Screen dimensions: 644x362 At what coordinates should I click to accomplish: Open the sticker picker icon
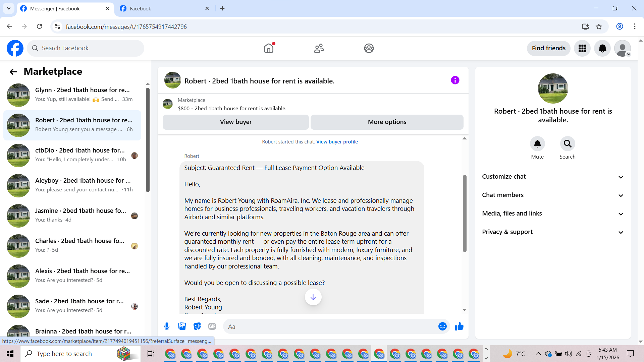[197, 326]
